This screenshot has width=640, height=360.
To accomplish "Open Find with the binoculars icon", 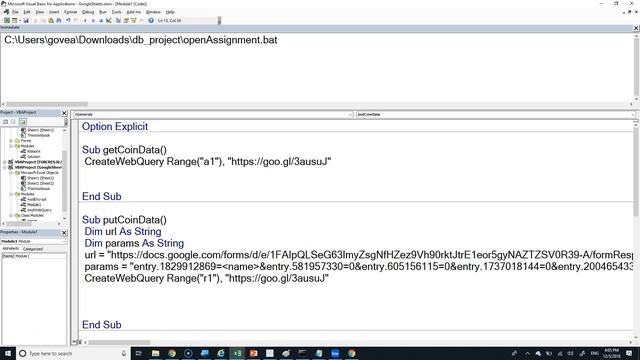I will click(58, 20).
